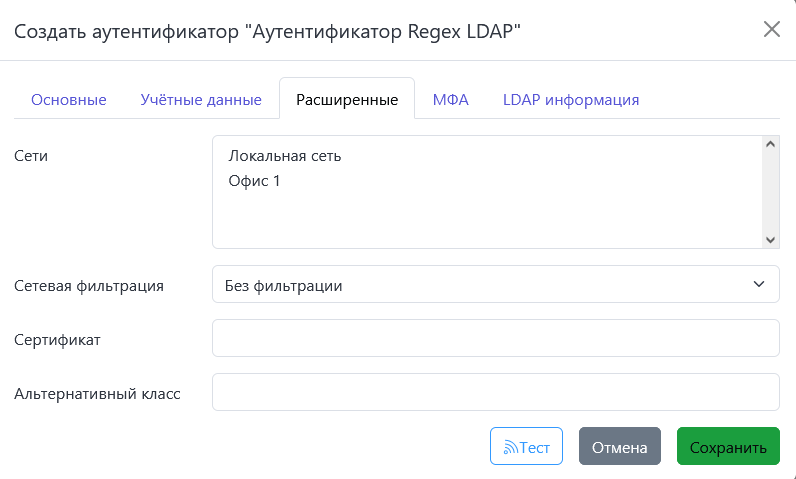
Task: Click the green Сохранить button
Action: point(728,447)
